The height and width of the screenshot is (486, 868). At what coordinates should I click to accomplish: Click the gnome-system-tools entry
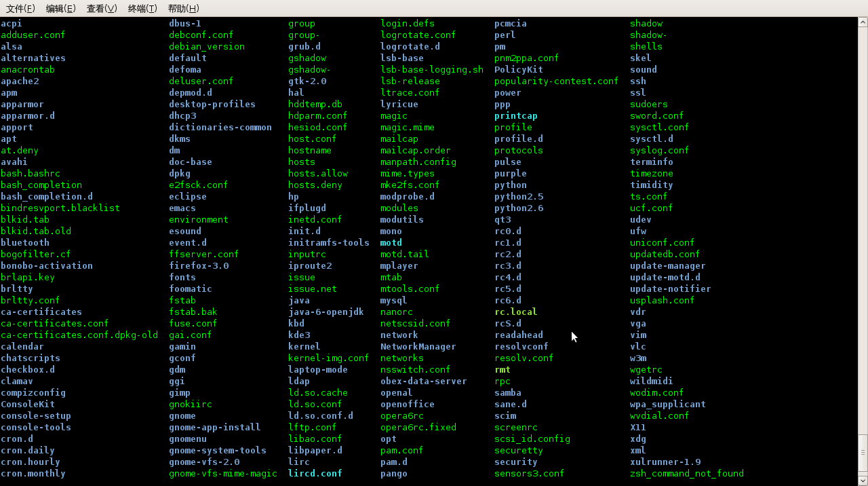tap(218, 450)
